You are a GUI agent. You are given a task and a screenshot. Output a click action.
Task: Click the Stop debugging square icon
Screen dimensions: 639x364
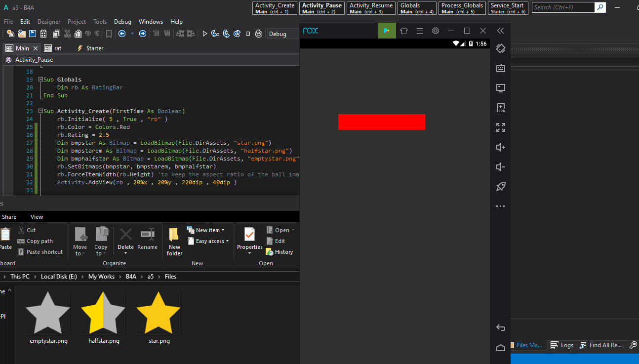pos(248,34)
